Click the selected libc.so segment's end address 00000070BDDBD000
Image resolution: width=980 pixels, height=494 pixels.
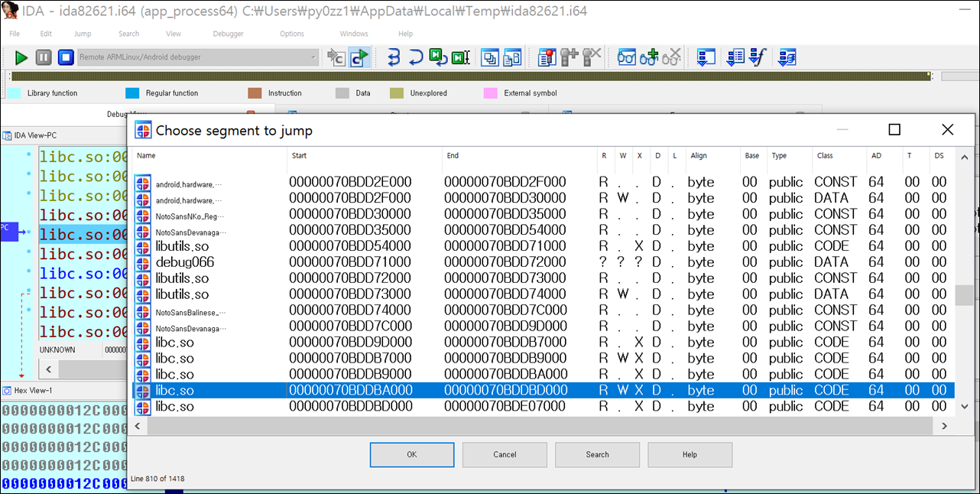click(505, 390)
